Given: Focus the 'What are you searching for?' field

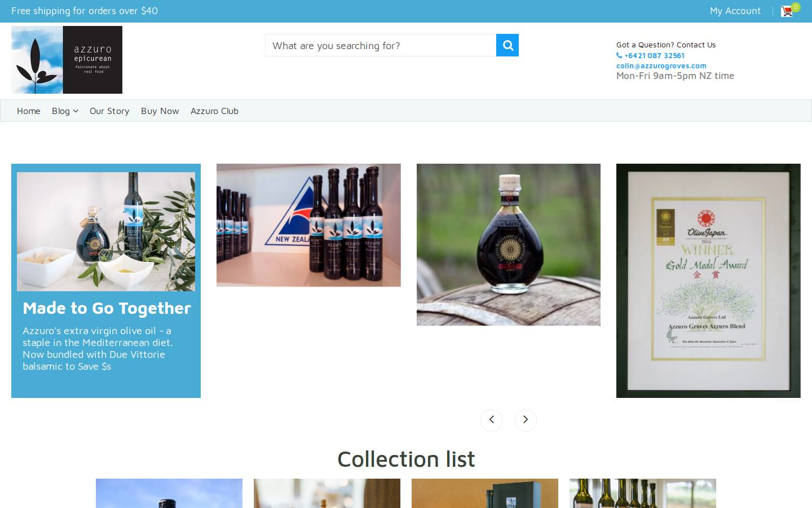Looking at the screenshot, I should pyautogui.click(x=381, y=45).
